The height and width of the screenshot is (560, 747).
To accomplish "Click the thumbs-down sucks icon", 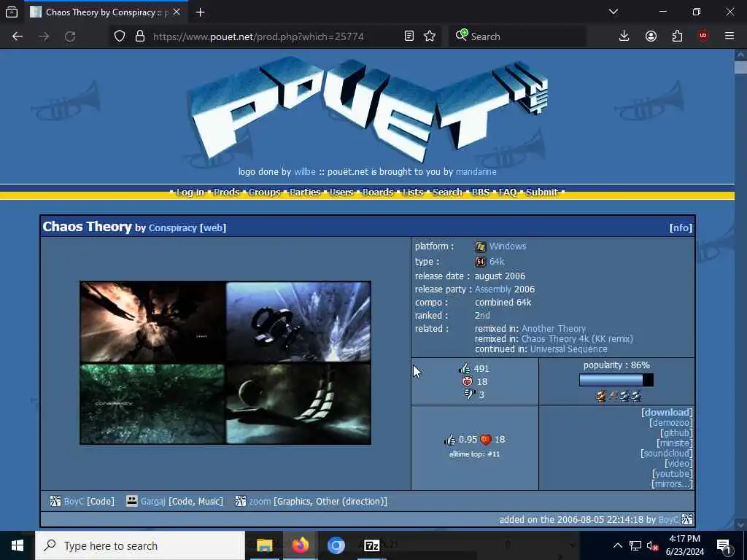I will (x=469, y=394).
